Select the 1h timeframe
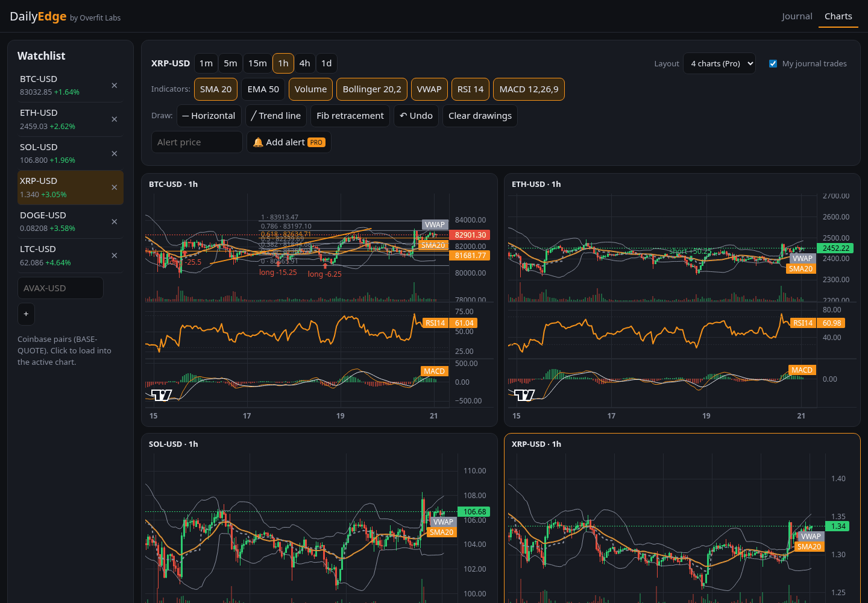This screenshot has width=868, height=603. pos(283,63)
